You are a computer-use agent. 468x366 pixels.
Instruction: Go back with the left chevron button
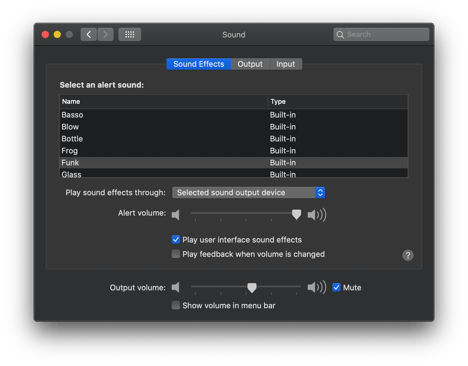coord(89,34)
